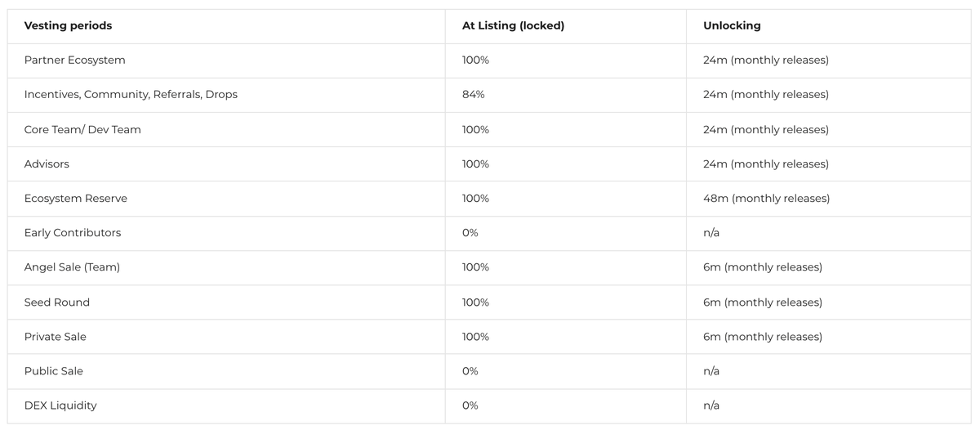Image resolution: width=980 pixels, height=430 pixels.
Task: Click the Seed Round row label
Action: [56, 302]
